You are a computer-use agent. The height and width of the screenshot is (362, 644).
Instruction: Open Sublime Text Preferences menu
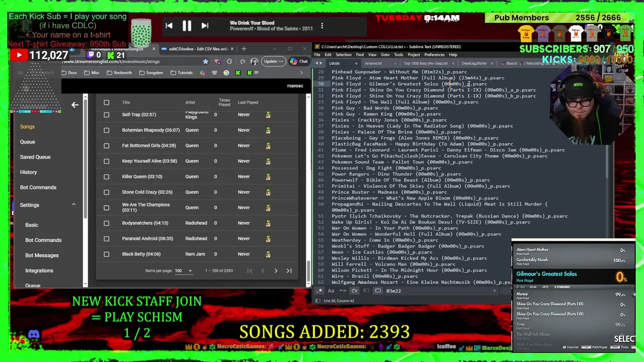click(434, 55)
